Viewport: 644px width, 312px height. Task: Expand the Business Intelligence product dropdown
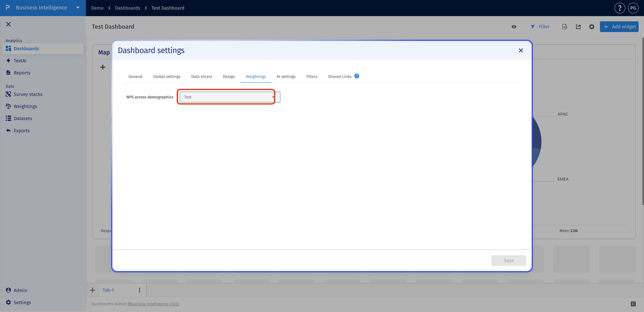pos(78,8)
